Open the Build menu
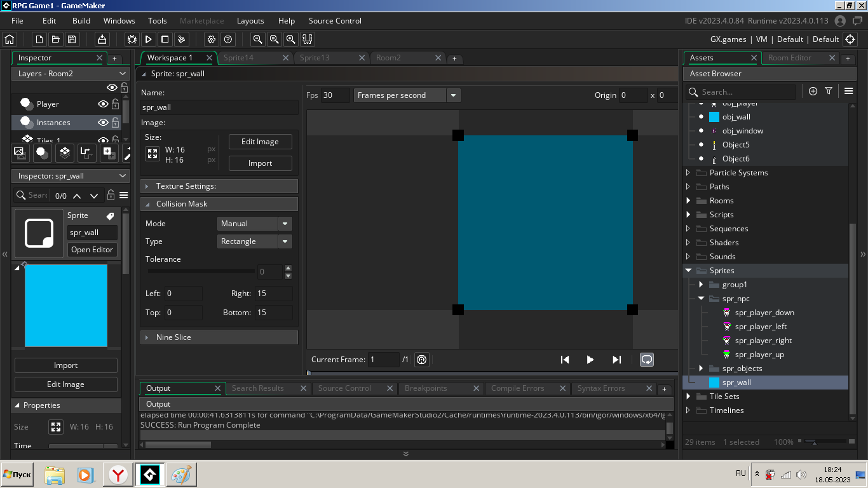Image resolution: width=868 pixels, height=488 pixels. [81, 21]
